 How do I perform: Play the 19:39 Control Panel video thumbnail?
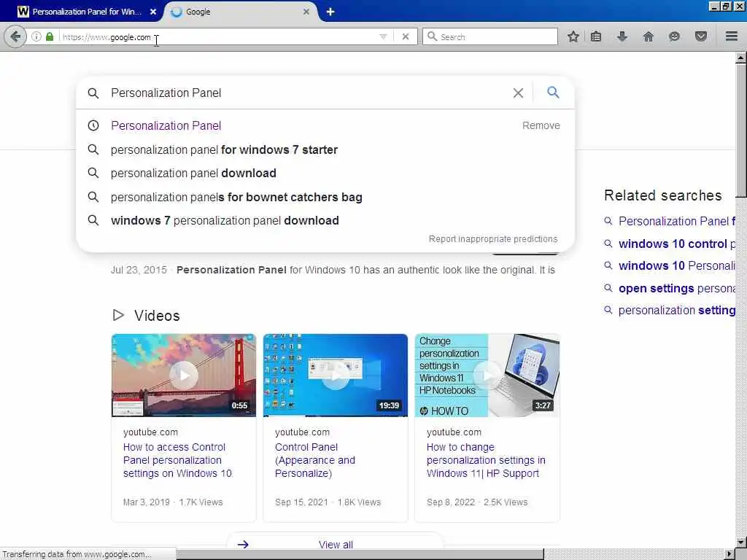click(x=336, y=376)
